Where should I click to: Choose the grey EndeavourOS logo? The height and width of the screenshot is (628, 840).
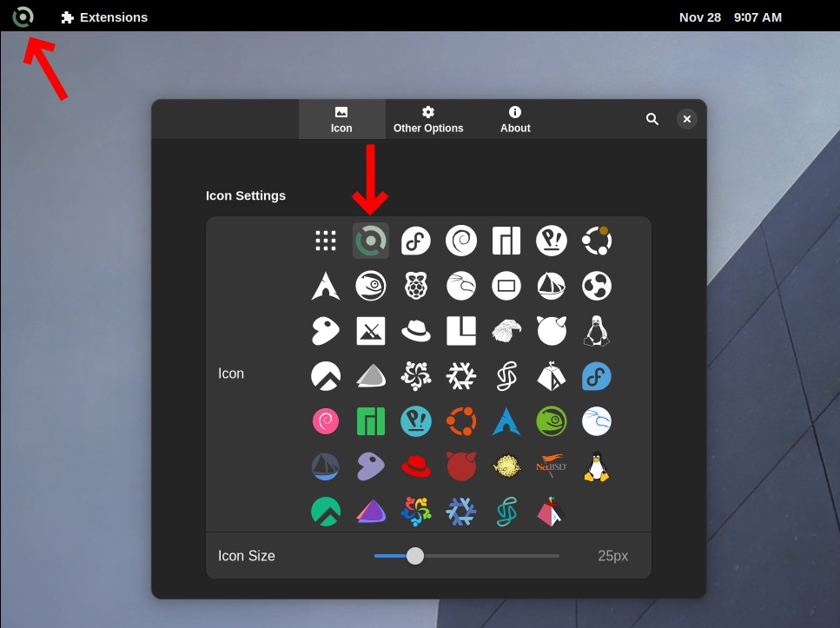371,375
